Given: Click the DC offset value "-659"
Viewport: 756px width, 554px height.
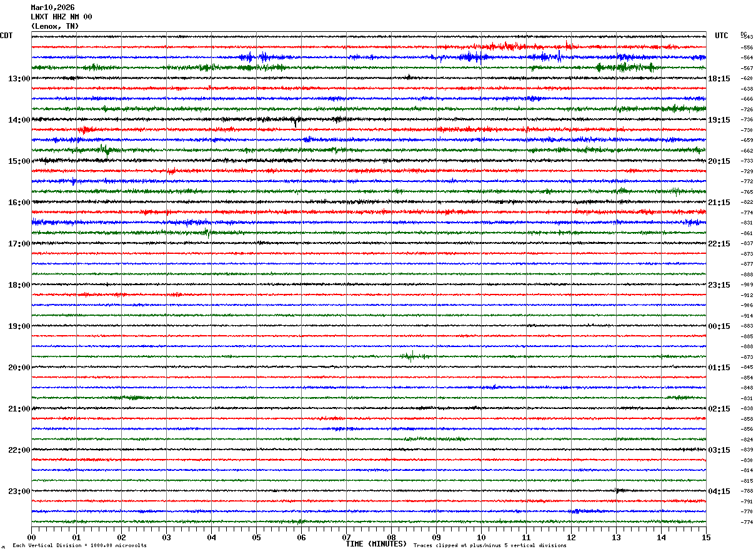Looking at the screenshot, I should coord(747,140).
